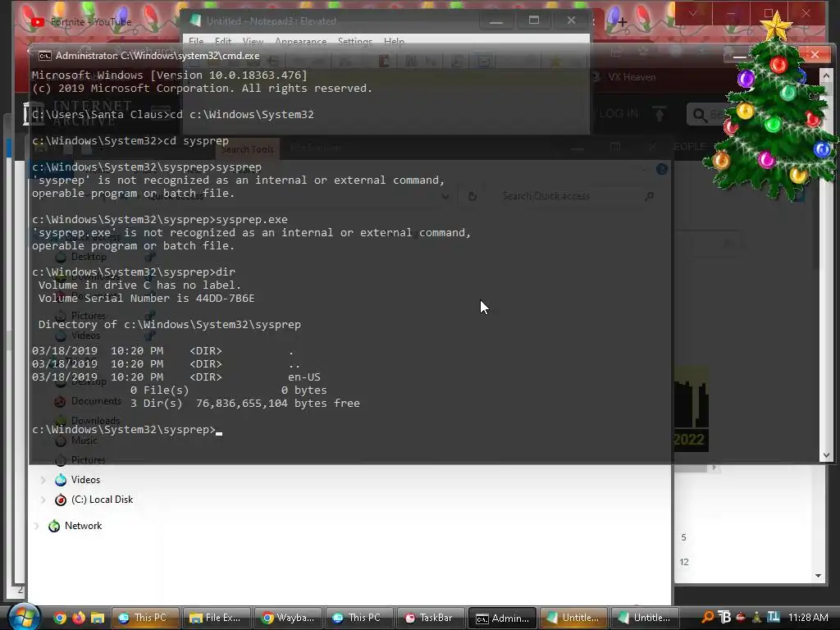Switch to the first Untitle... Notepad3 taskbar button
840x630 pixels.
pyautogui.click(x=573, y=618)
